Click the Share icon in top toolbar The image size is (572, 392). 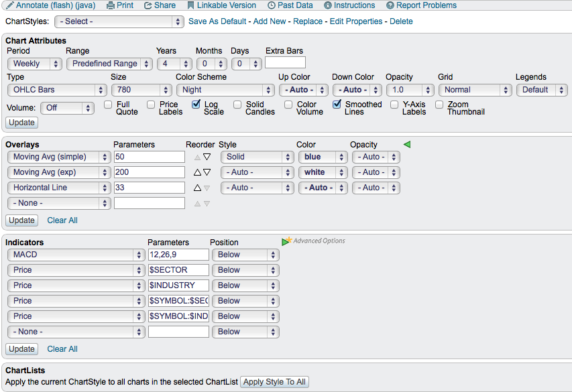tap(148, 5)
